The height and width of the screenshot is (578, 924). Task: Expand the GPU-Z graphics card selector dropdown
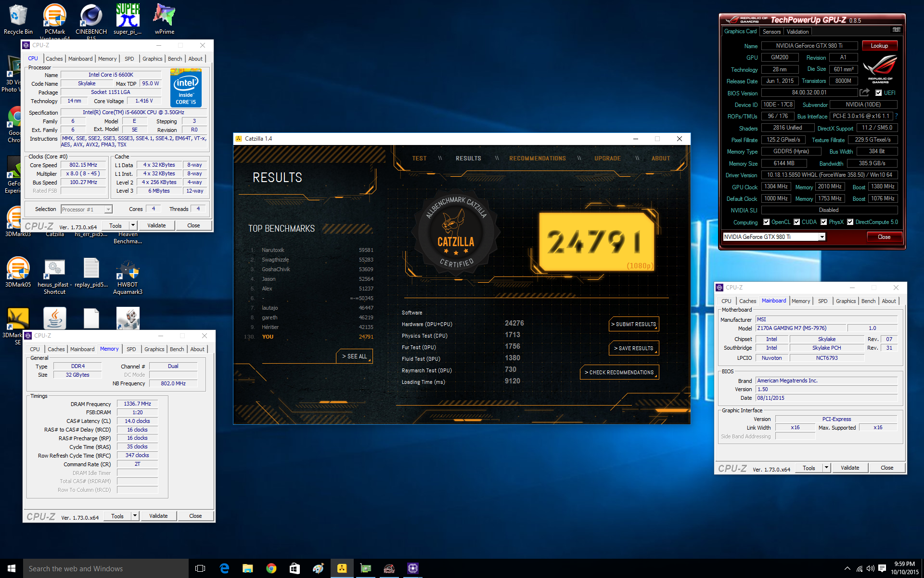[x=822, y=237]
